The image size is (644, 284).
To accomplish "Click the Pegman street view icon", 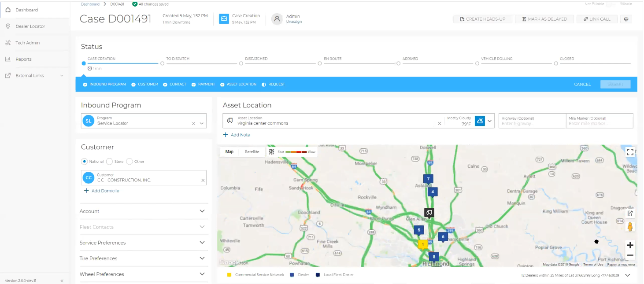I will tap(630, 227).
